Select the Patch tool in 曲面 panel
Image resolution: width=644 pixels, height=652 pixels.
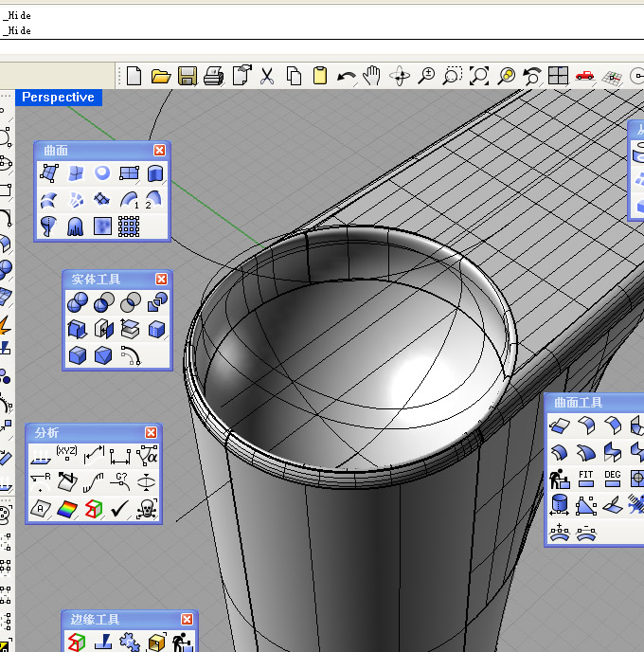click(x=102, y=200)
